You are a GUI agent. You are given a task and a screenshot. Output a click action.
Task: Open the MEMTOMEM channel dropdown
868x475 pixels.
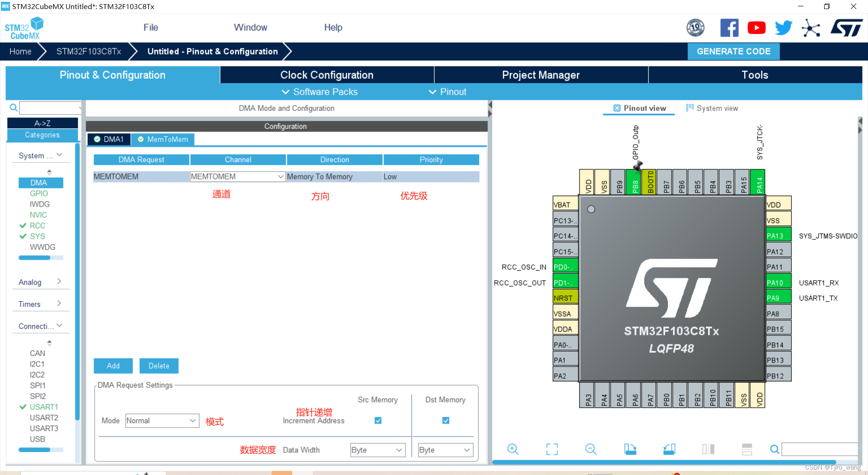click(280, 176)
